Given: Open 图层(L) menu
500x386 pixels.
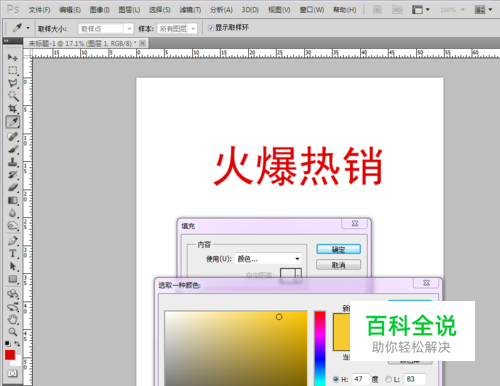Looking at the screenshot, I should point(129,10).
